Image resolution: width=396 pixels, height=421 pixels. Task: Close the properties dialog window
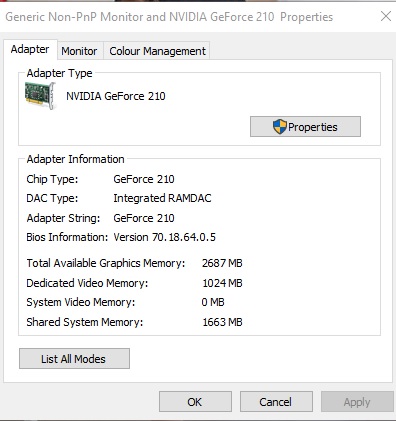click(386, 16)
